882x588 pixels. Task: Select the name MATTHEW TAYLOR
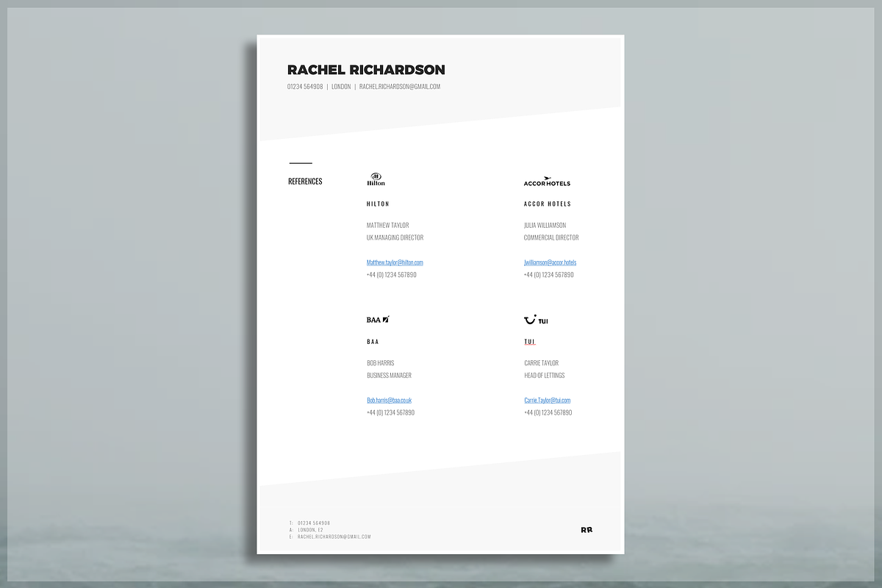(x=387, y=225)
